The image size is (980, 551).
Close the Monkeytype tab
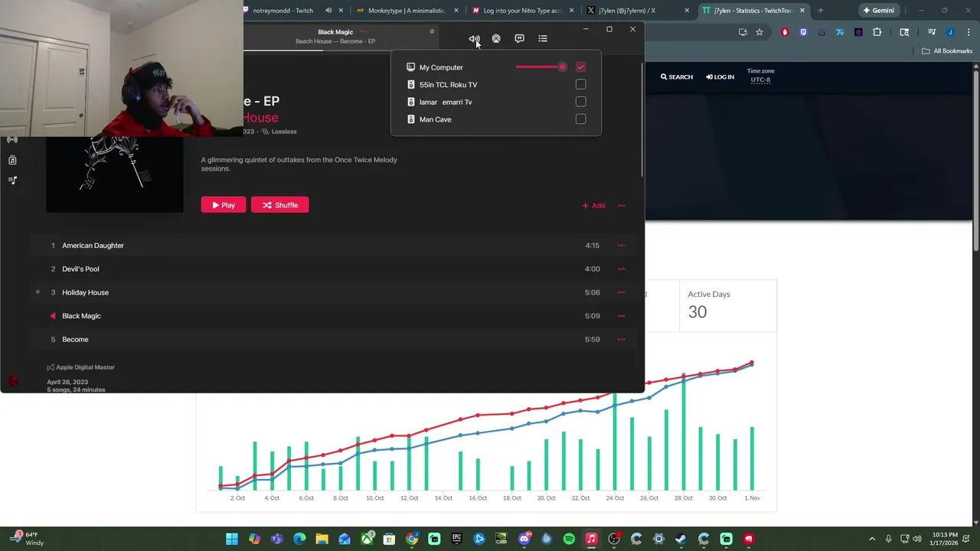click(456, 11)
